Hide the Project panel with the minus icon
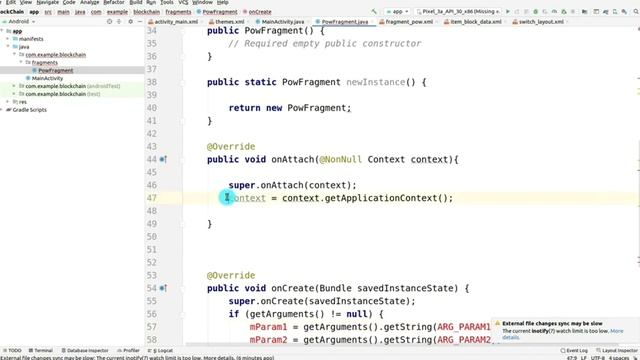Viewport: 640px width, 360px height. 140,22
